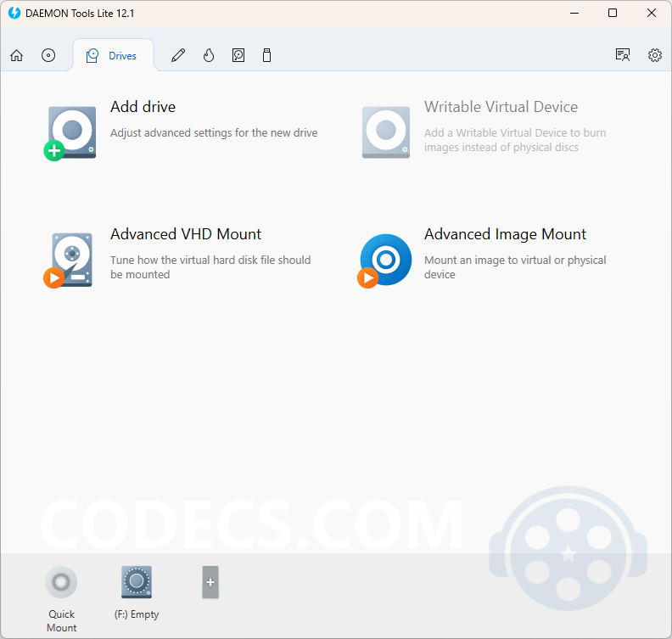Open the Home tab icon

17,55
